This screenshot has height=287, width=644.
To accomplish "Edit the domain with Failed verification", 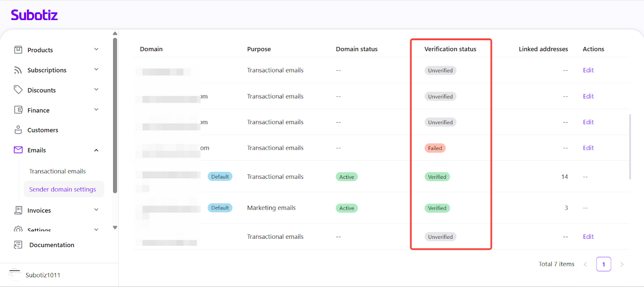I will coord(588,148).
